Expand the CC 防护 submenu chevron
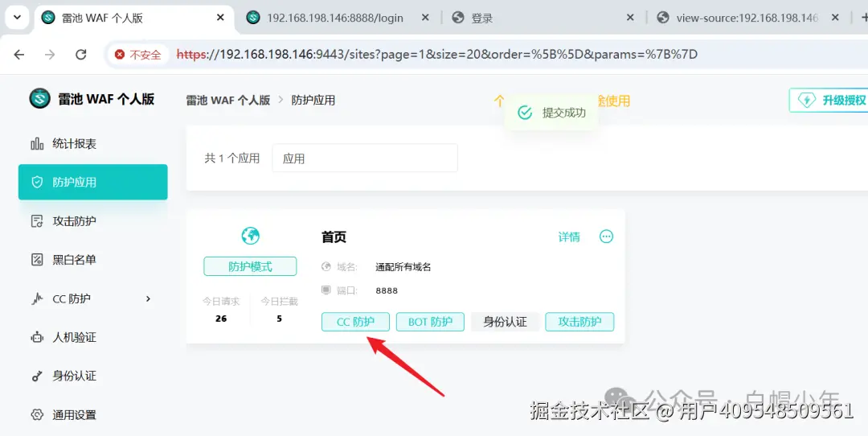 click(148, 298)
